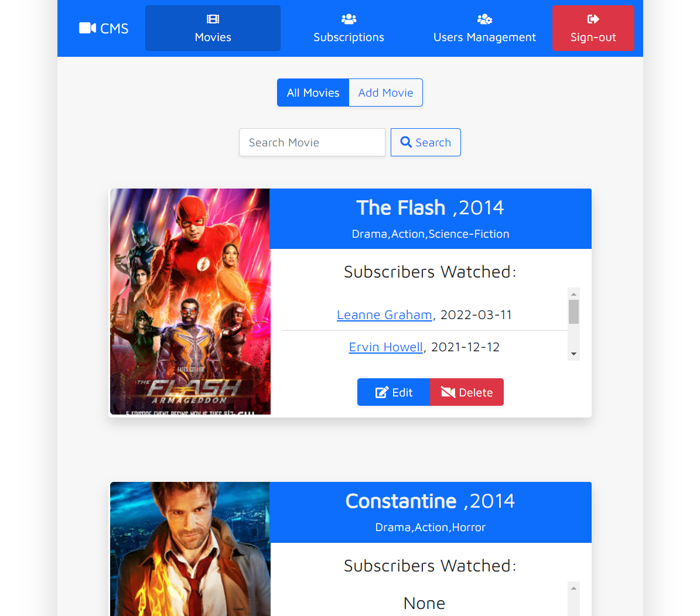This screenshot has height=616, width=700.
Task: Open Ervin Howell's subscriber link
Action: click(x=385, y=347)
